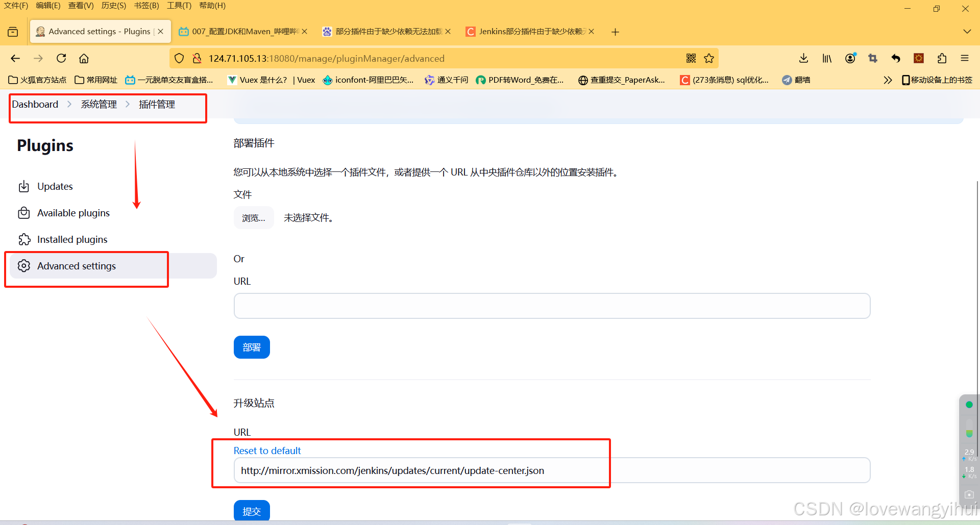Open the downloads panel
This screenshot has height=525, width=980.
pyautogui.click(x=803, y=58)
